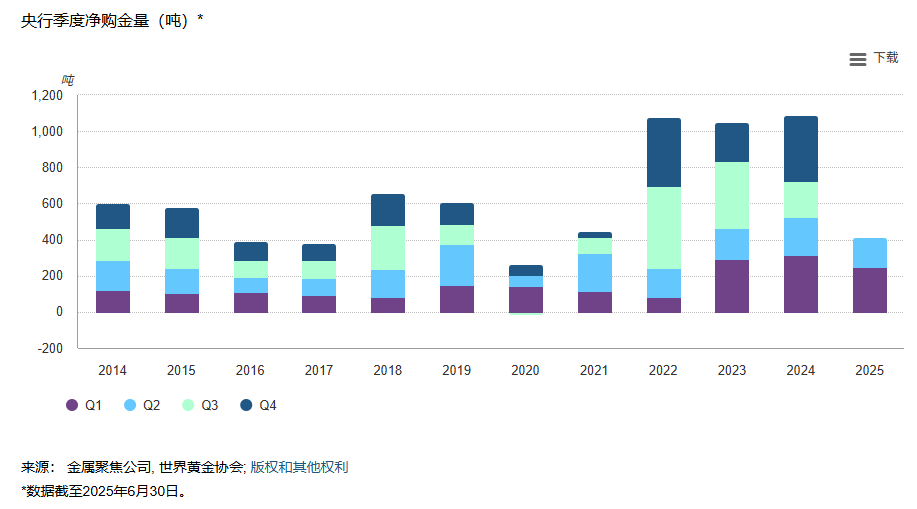Click the 2024 Q4 dark blue bar segment
The width and height of the screenshot is (917, 509).
point(800,149)
